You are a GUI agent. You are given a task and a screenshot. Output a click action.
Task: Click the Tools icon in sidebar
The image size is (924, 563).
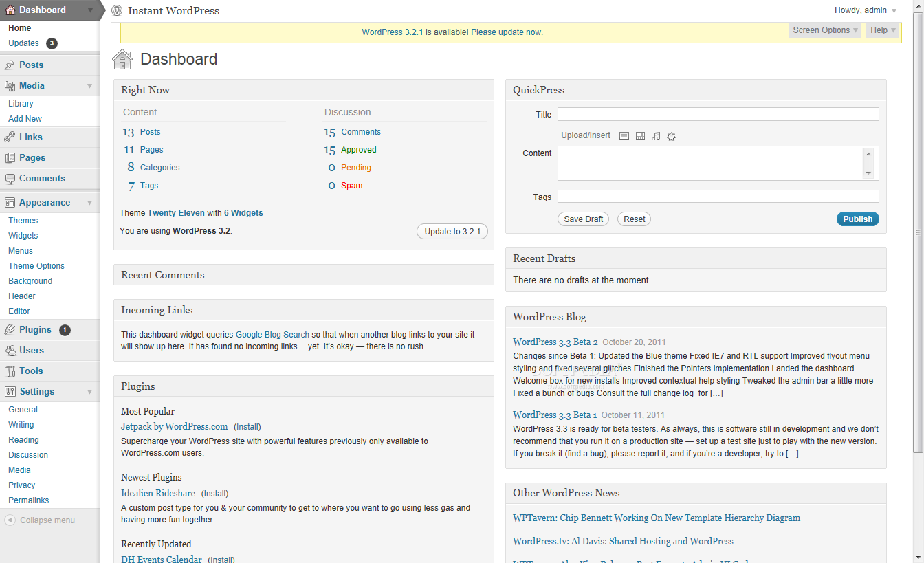[x=10, y=371]
